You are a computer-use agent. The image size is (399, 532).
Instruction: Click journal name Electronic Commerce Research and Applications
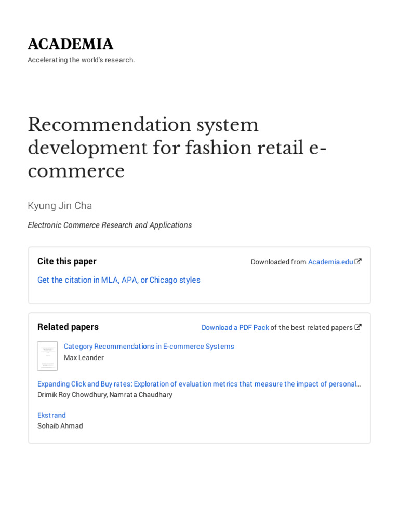pyautogui.click(x=110, y=225)
